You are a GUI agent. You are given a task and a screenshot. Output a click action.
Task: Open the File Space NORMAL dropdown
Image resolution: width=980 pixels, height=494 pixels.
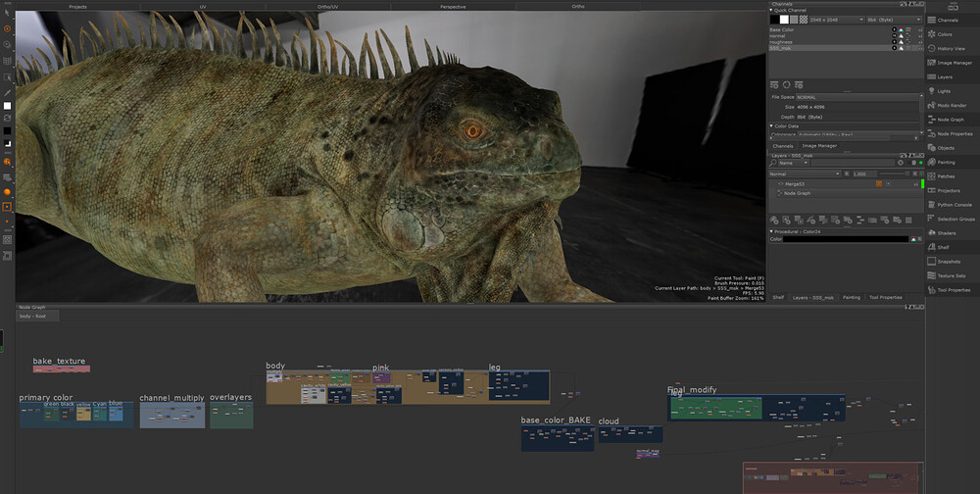click(858, 98)
